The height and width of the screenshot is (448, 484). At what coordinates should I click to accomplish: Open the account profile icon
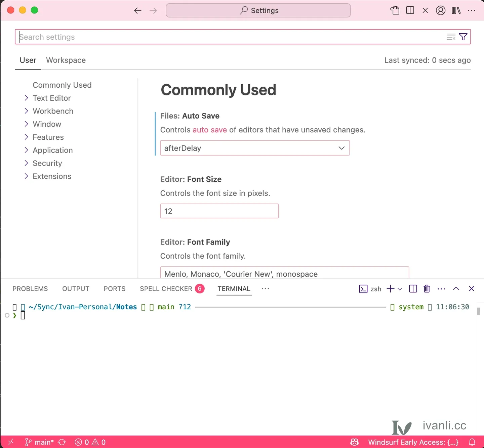441,10
